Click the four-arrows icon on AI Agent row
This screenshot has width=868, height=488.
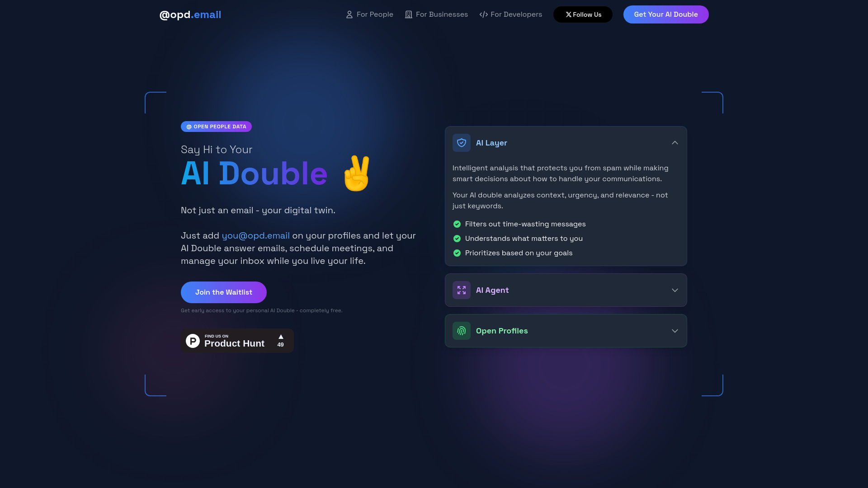pyautogui.click(x=462, y=290)
